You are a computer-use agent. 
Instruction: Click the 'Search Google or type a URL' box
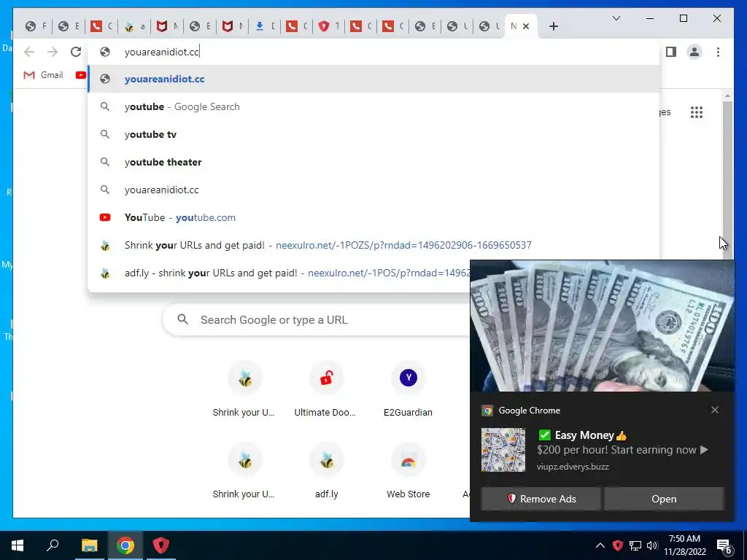coord(315,319)
